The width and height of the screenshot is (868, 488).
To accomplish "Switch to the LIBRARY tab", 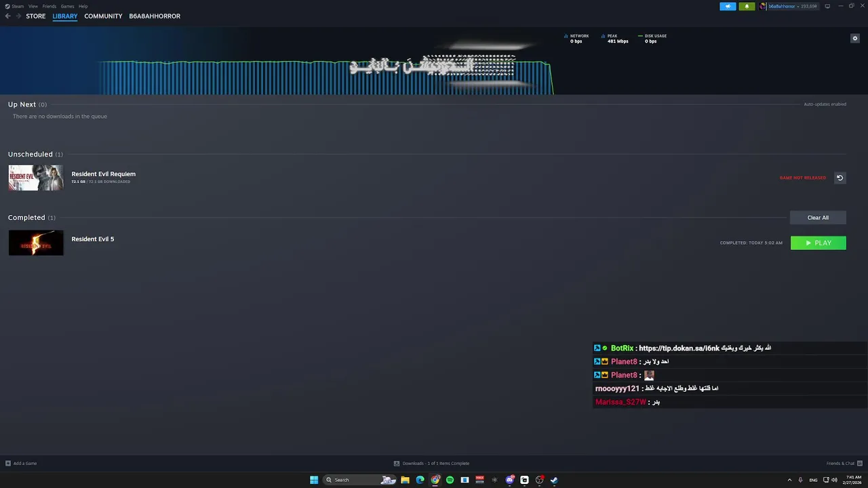I will click(65, 16).
